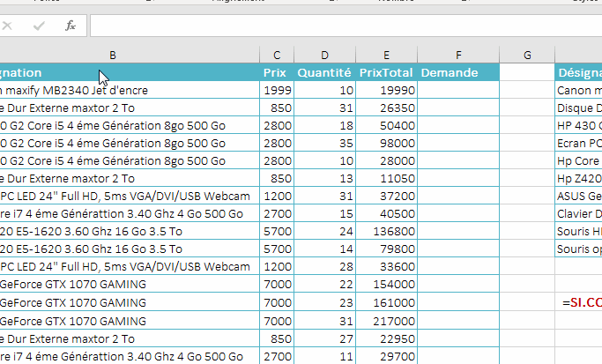Select column D header

(x=325, y=56)
